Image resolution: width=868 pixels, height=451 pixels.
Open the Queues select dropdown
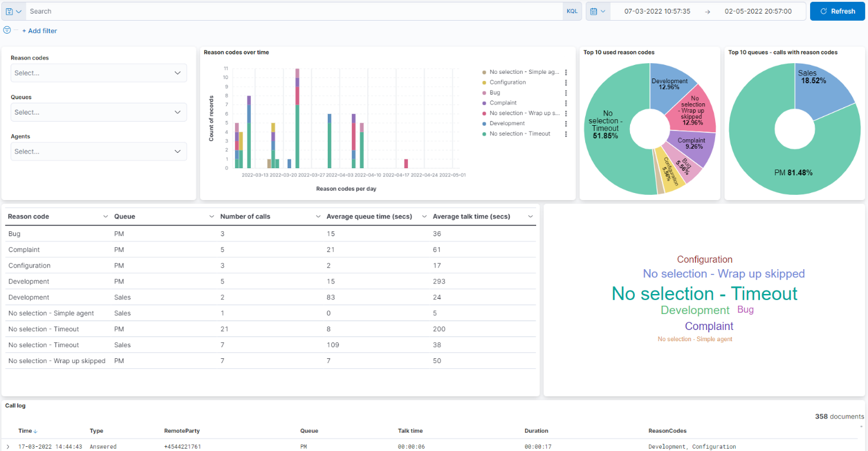point(99,112)
